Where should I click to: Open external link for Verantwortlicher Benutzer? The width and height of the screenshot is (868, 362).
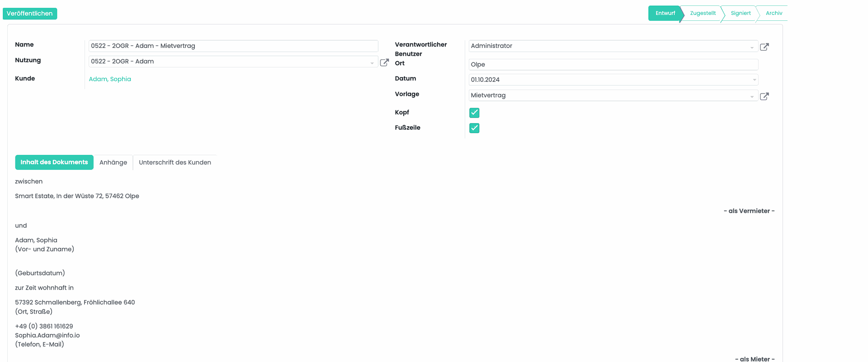click(x=764, y=47)
